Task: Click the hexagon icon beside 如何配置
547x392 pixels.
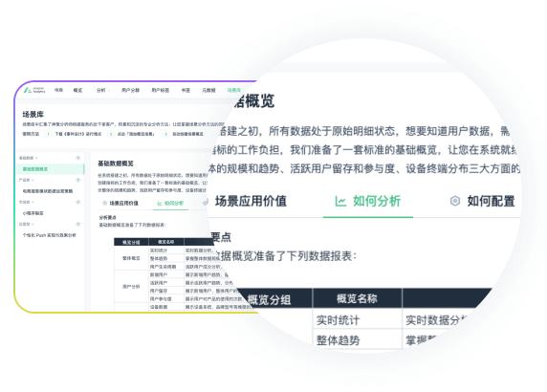Action: click(455, 201)
